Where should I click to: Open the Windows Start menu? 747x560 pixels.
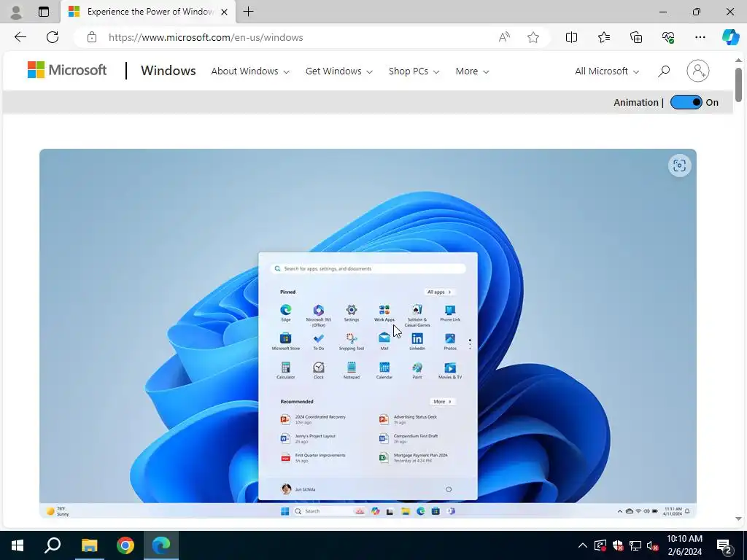(18, 545)
